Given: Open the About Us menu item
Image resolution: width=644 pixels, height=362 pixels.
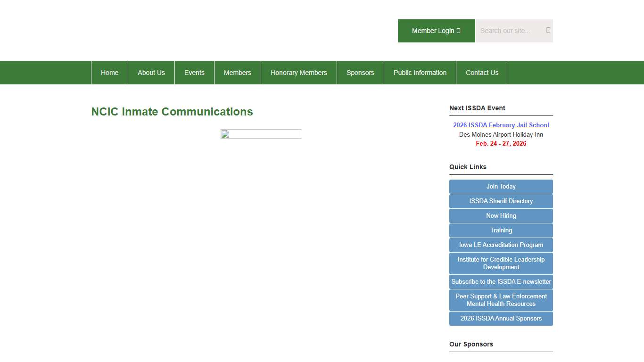Looking at the screenshot, I should 151,73.
